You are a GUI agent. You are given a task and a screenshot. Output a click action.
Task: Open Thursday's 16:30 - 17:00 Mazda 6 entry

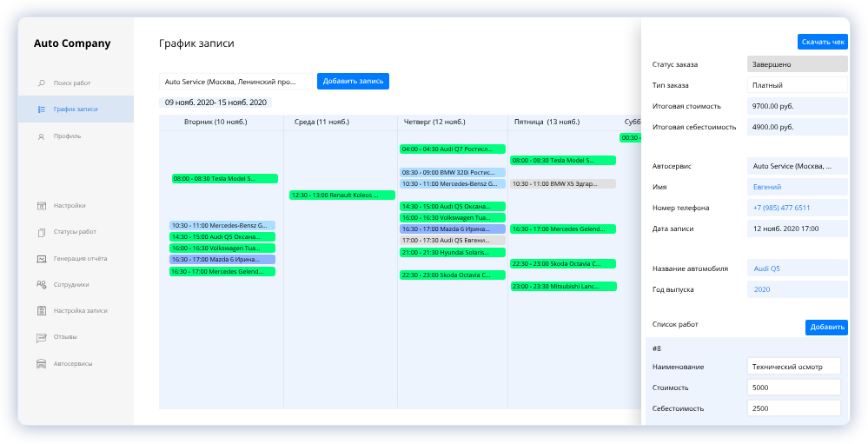[453, 229]
